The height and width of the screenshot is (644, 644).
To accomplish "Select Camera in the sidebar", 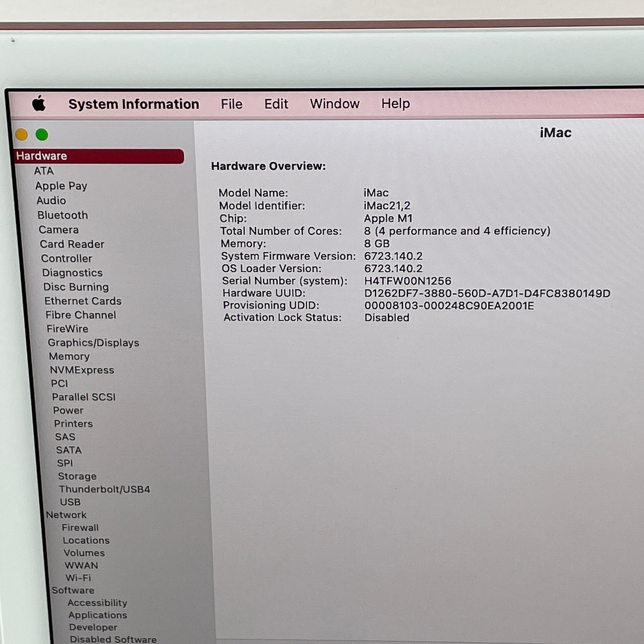I will [x=59, y=230].
